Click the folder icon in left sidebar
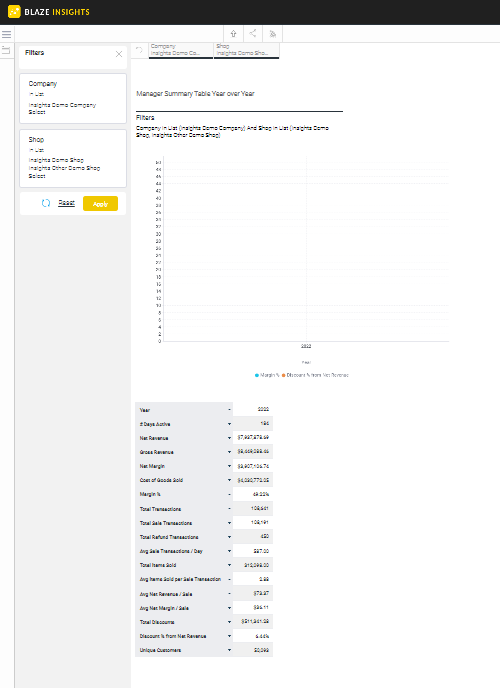This screenshot has width=500, height=688. pos(6,50)
